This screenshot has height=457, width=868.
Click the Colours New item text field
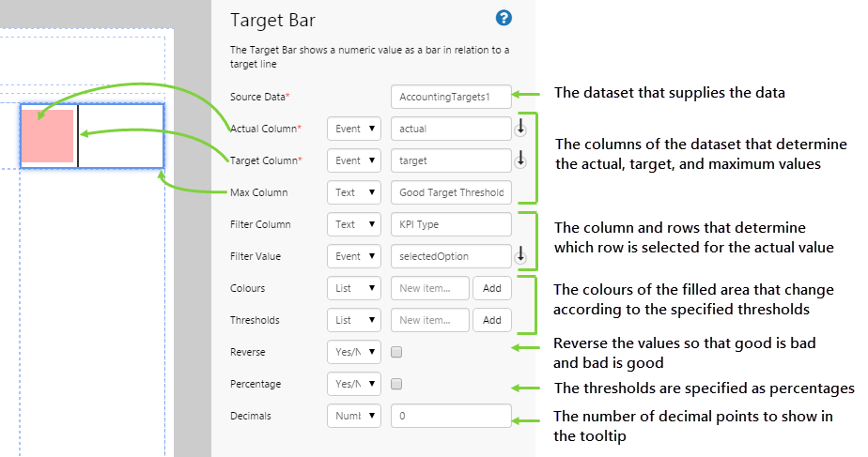[x=430, y=288]
